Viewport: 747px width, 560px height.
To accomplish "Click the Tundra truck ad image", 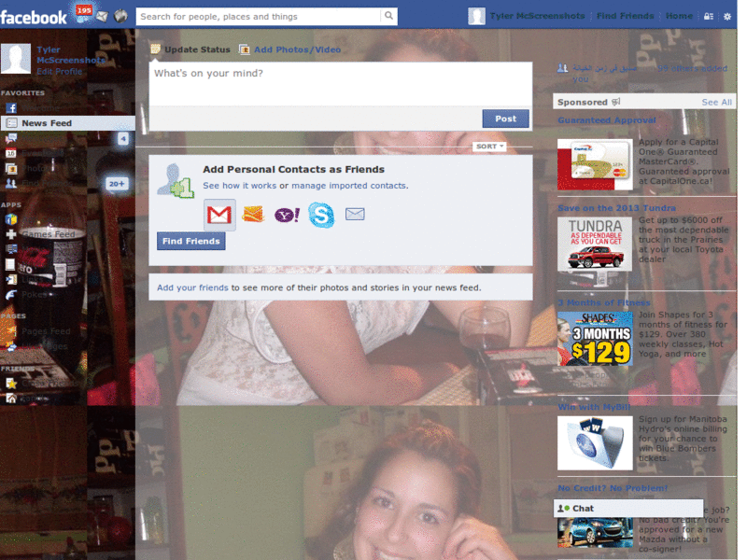I will click(595, 245).
